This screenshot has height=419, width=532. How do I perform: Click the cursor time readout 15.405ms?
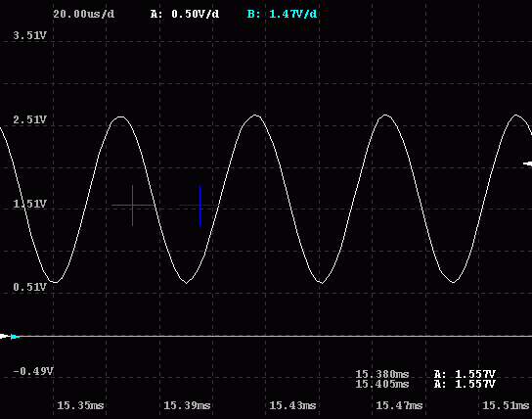[x=382, y=384]
